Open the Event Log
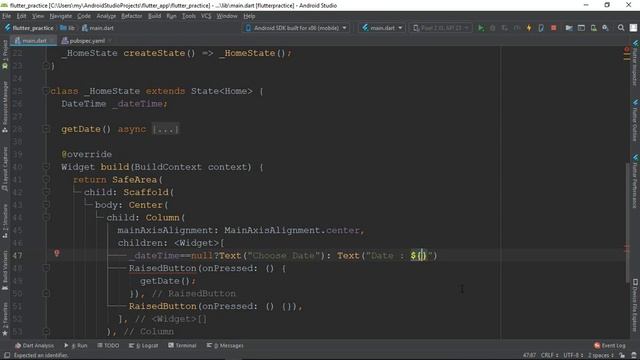Screen dimensions: 640x360 [609, 345]
